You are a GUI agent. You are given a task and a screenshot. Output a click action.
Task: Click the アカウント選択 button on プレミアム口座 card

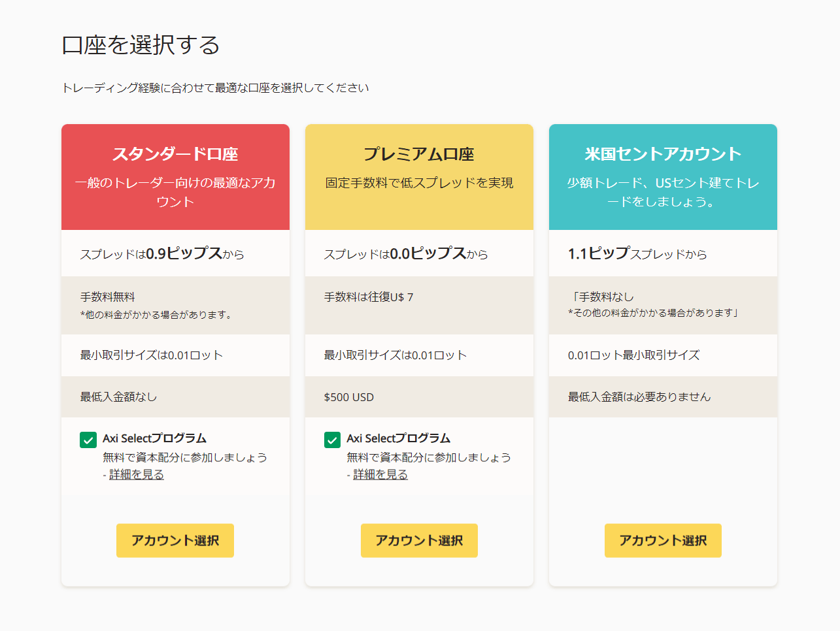[419, 540]
